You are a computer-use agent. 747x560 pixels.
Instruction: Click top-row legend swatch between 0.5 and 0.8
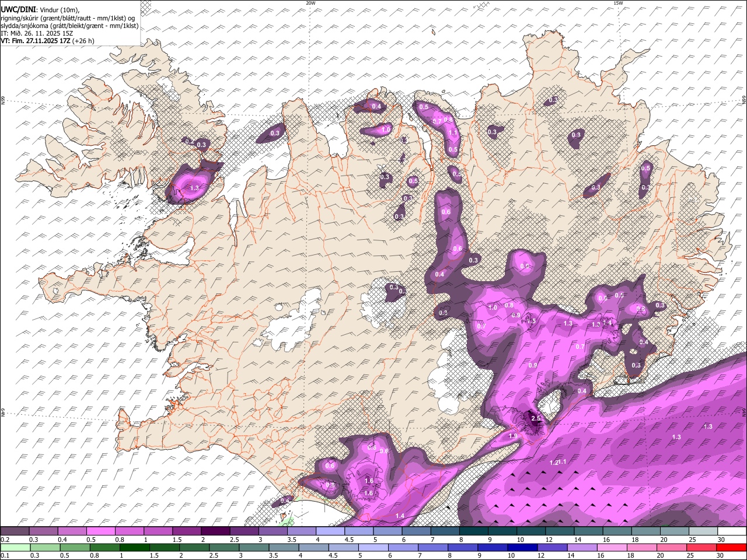(x=101, y=531)
